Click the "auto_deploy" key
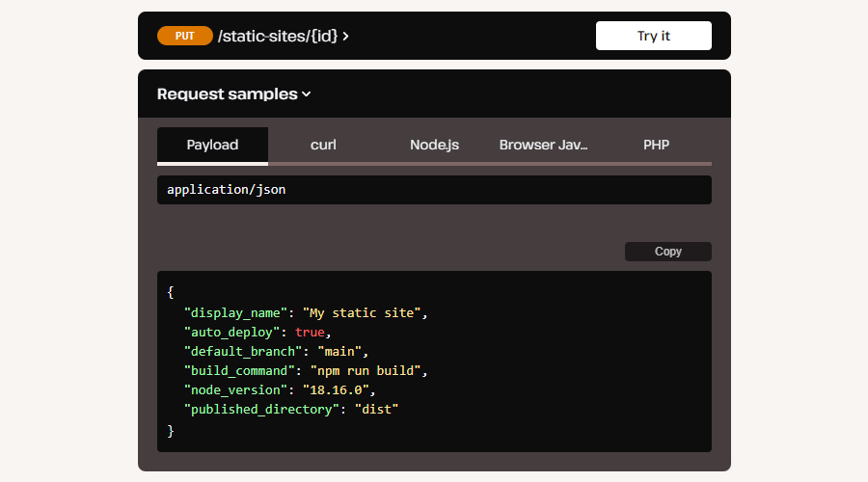Viewport: 868px width, 482px height. click(231, 333)
